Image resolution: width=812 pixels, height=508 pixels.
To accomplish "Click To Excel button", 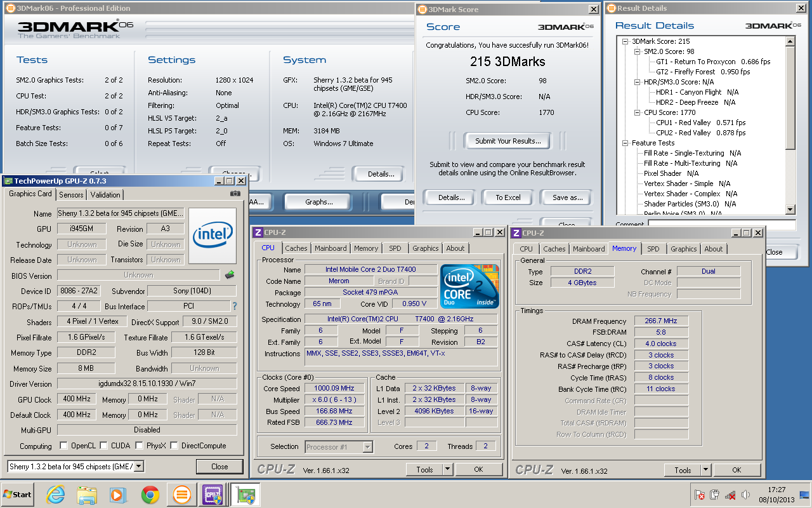I will 508,197.
